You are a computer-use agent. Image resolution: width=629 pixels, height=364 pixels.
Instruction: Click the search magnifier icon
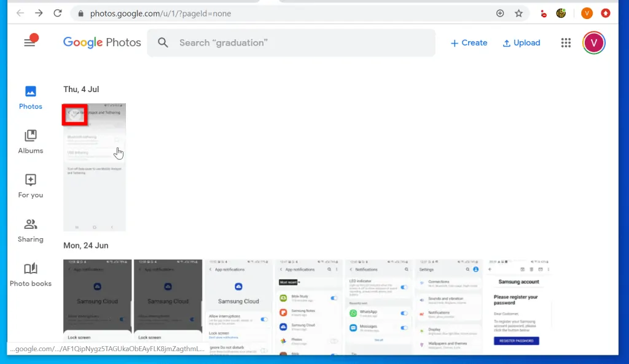coord(163,43)
